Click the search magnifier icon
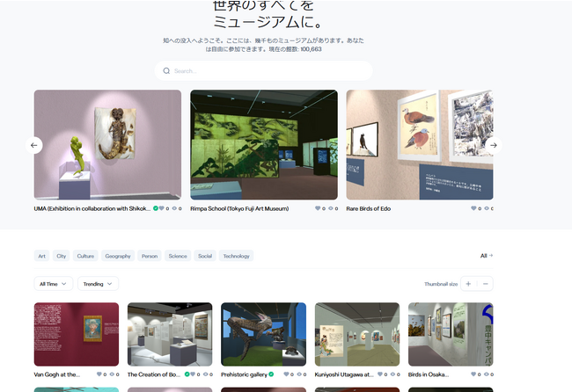 pyautogui.click(x=166, y=71)
